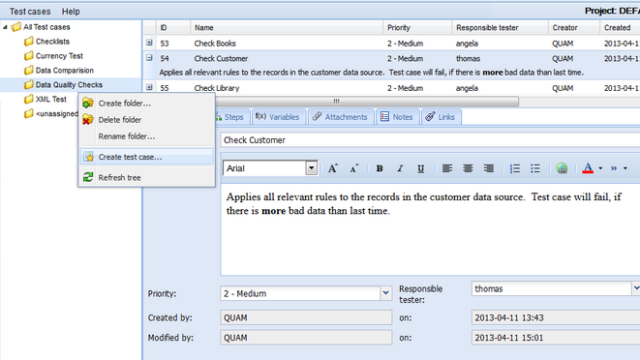Select Create folder... from context menu

click(x=147, y=103)
